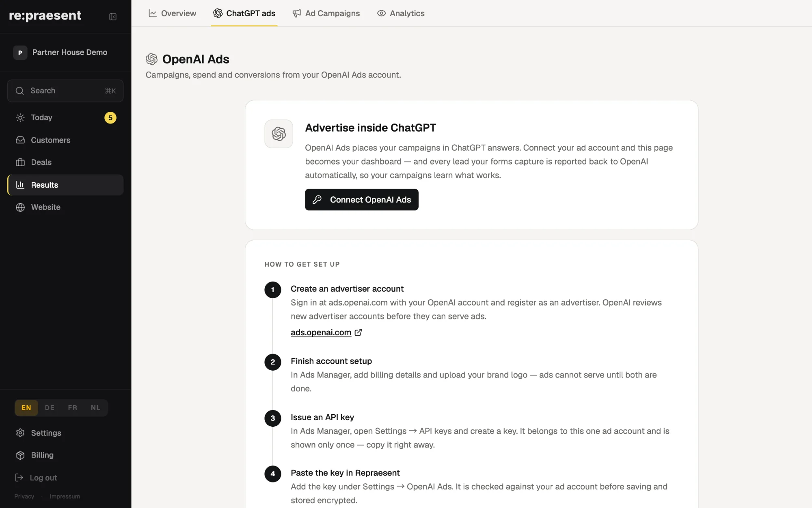Viewport: 812px width, 508px height.
Task: Click the Today sun icon
Action: click(x=20, y=118)
